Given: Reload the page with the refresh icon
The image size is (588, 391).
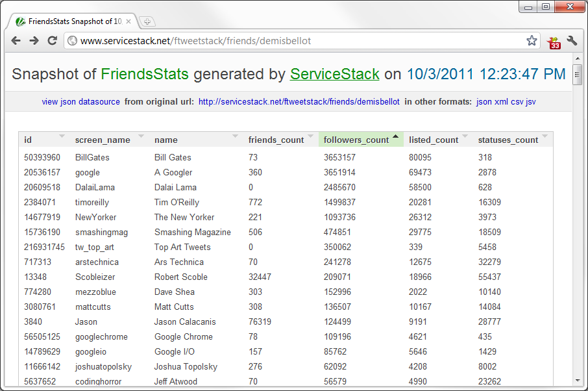Looking at the screenshot, I should click(52, 40).
